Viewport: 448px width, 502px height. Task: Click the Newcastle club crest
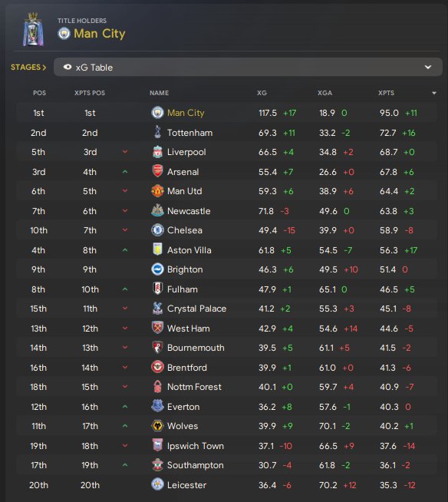pos(157,210)
